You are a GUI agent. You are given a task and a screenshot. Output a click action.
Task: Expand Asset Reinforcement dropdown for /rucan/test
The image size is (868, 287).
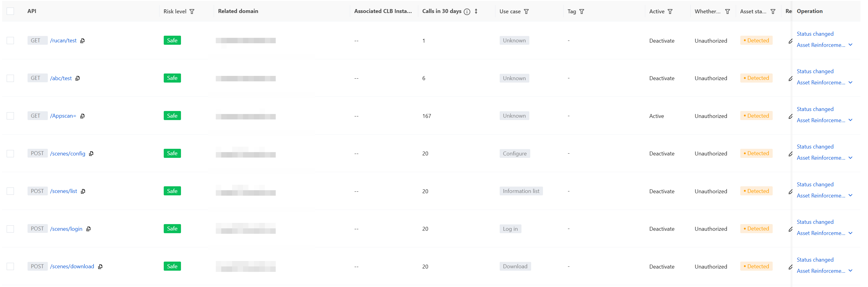click(850, 45)
